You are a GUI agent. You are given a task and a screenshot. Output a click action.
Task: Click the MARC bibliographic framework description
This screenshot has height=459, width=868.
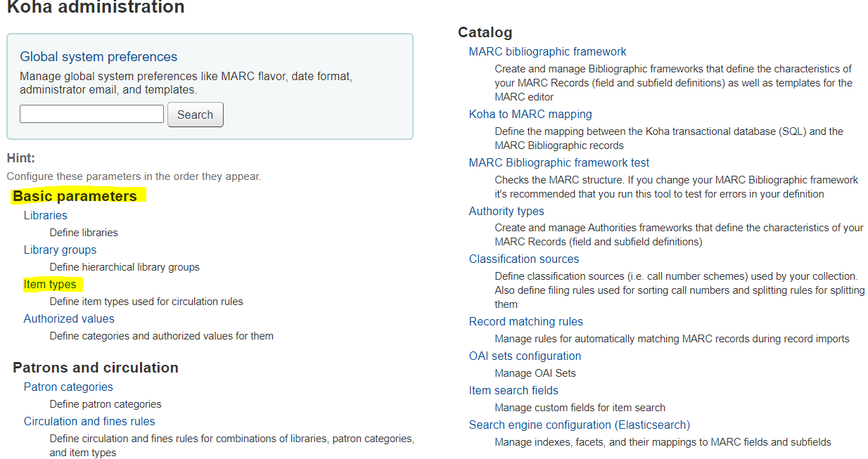(x=674, y=83)
